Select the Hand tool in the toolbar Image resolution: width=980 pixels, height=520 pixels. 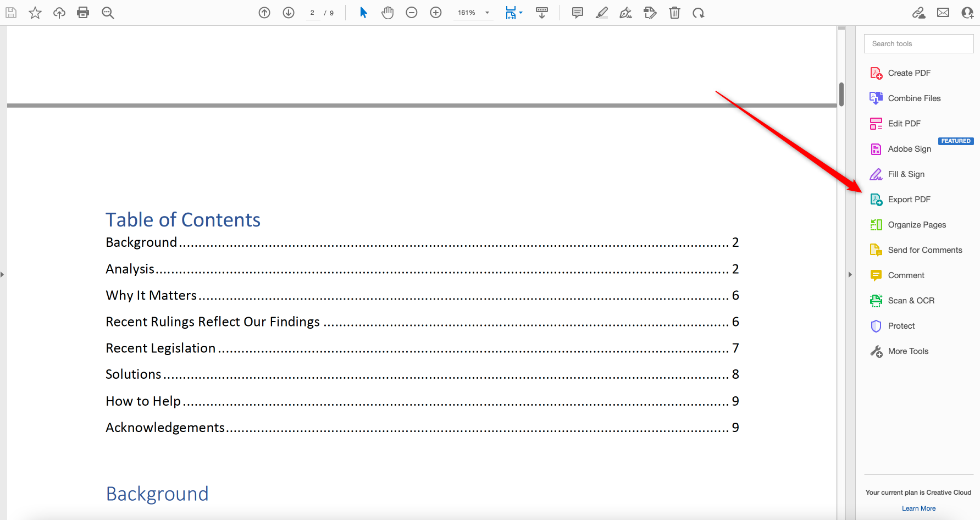[387, 12]
